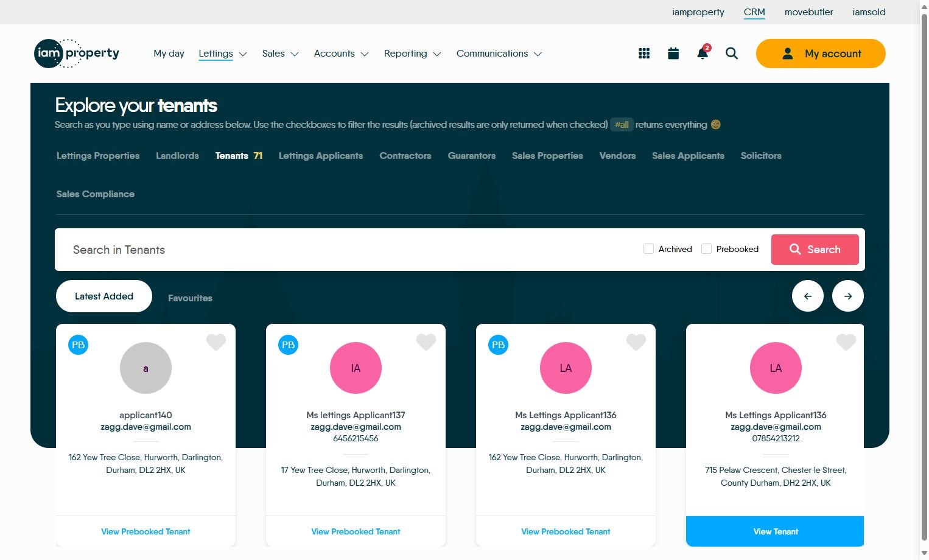The image size is (929, 560).
Task: Open the Sales Compliance tab
Action: (96, 194)
